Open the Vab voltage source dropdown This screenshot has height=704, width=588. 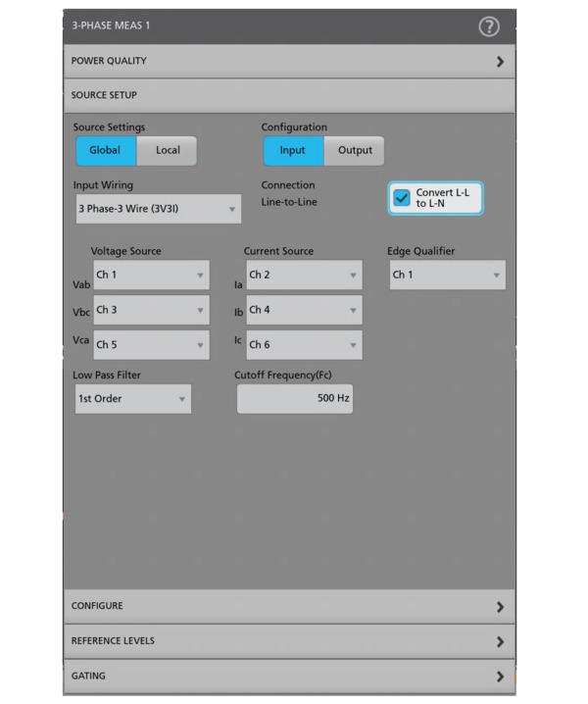click(150, 276)
